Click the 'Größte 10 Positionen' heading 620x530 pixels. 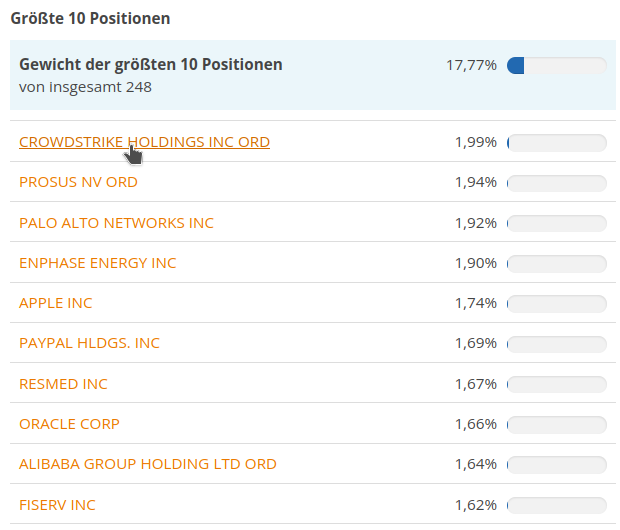[x=90, y=18]
